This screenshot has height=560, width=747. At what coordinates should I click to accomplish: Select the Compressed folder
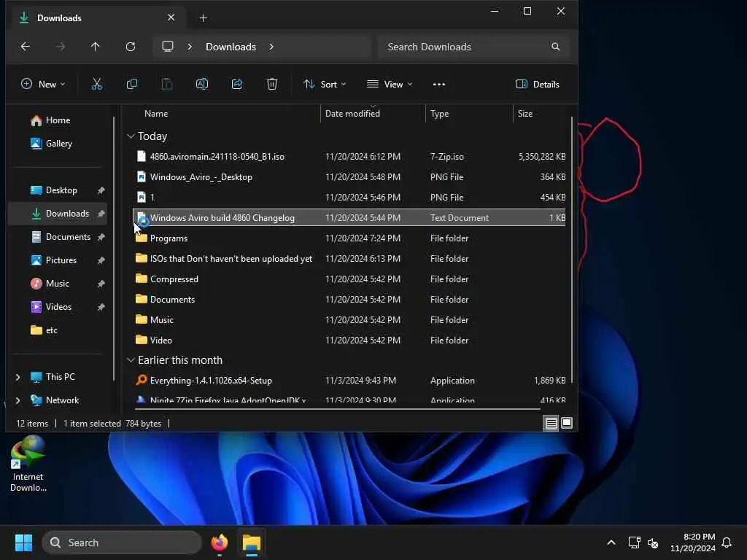point(350,279)
